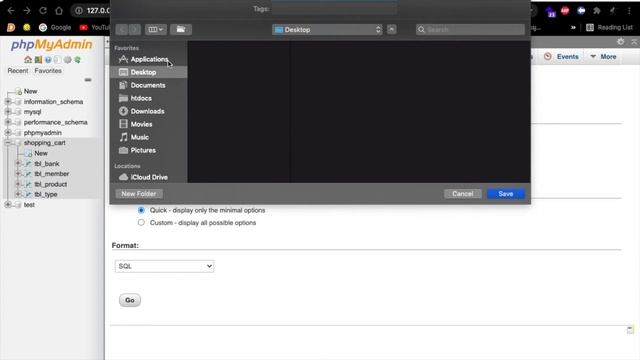Screen dimensions: 640x360
Task: Click the Go button
Action: click(130, 300)
